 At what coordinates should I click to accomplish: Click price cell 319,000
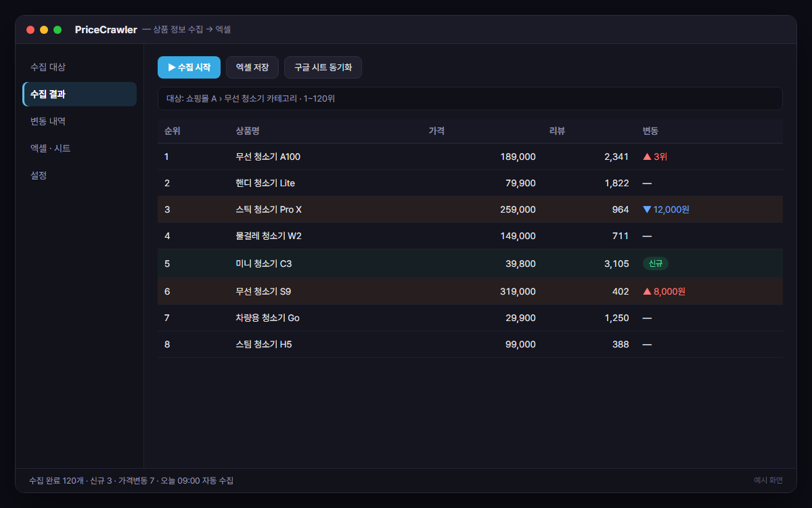coord(518,291)
